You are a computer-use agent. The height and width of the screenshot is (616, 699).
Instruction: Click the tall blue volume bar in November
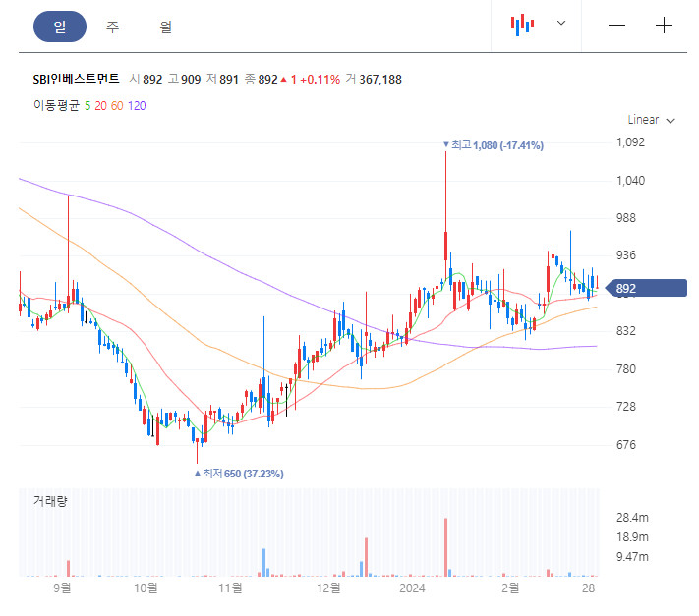coord(263,563)
